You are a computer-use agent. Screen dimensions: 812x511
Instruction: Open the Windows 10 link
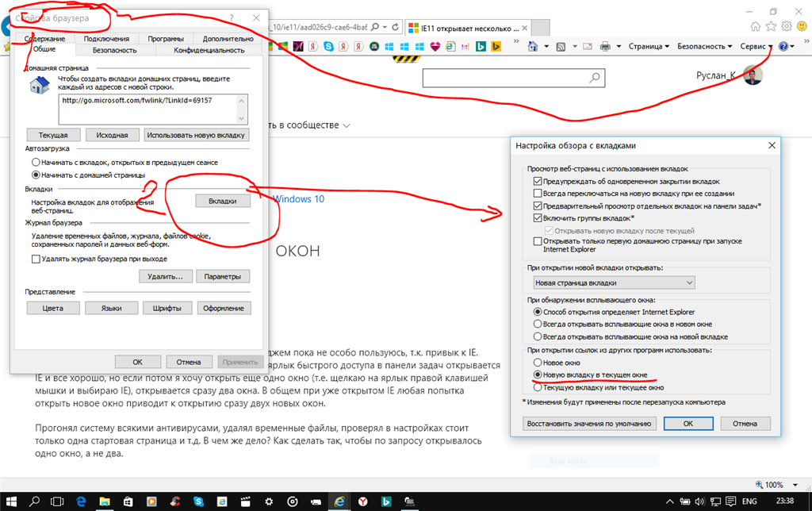[x=299, y=199]
